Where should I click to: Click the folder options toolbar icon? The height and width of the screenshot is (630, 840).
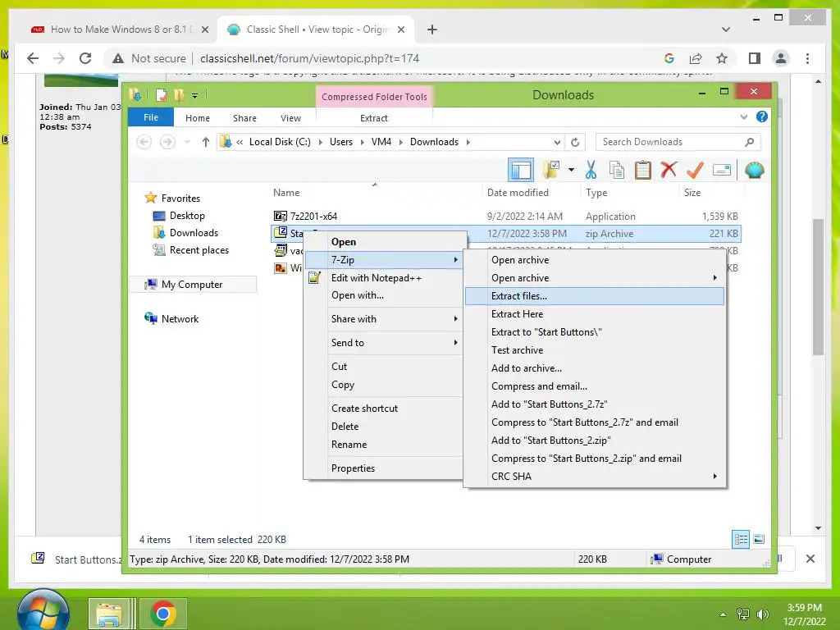[550, 171]
